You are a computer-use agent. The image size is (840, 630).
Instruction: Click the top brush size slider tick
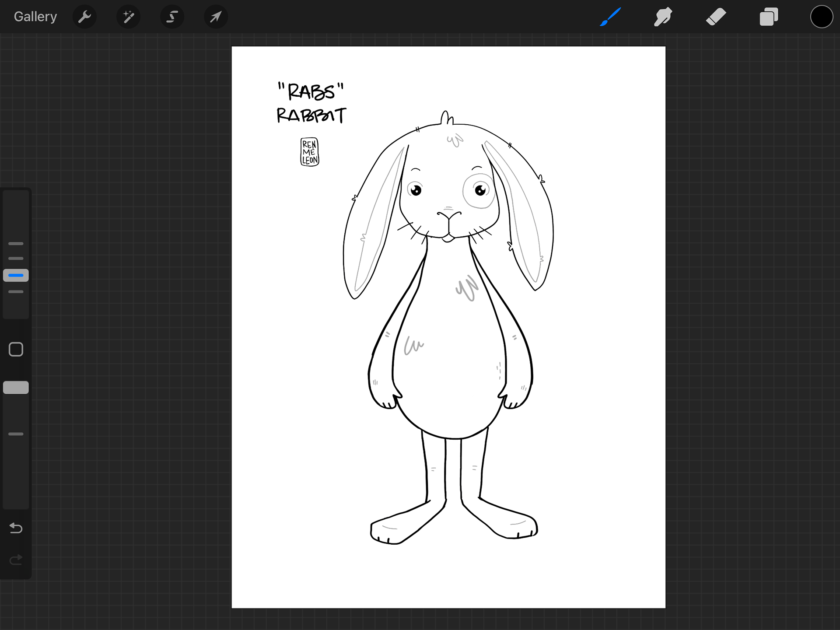point(16,243)
